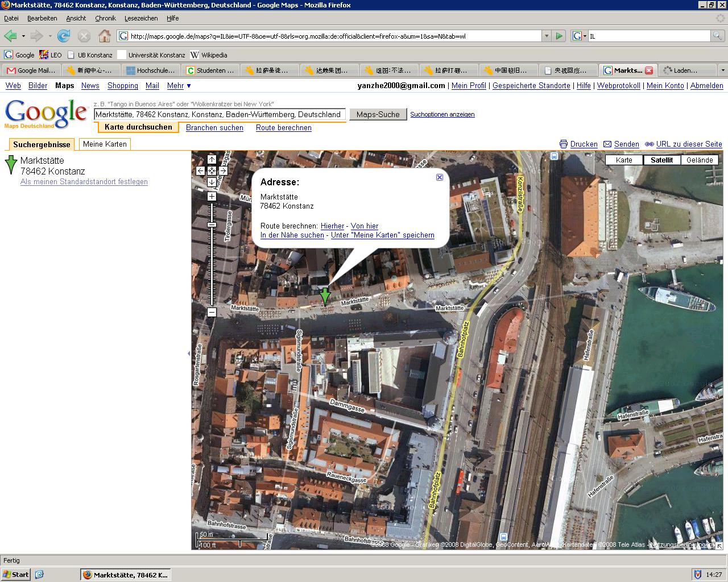Open the Ansicht menu

click(x=76, y=18)
